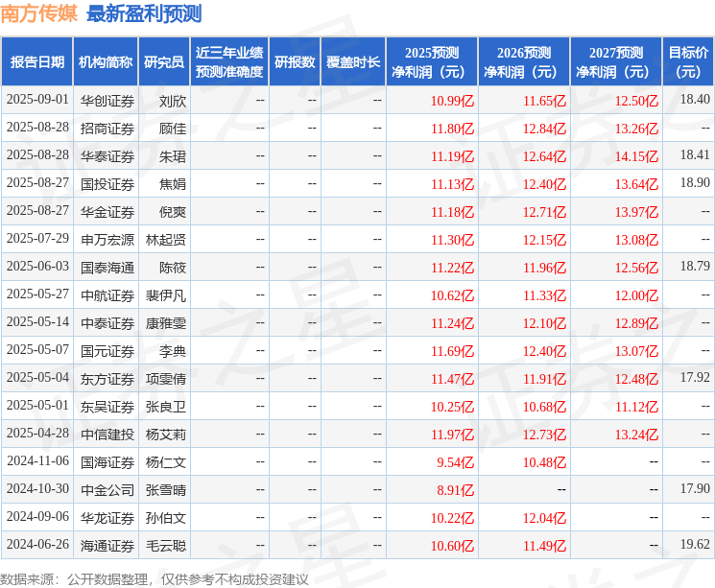The width and height of the screenshot is (715, 588).
Task: Select the target price 18.41
Action: (695, 154)
